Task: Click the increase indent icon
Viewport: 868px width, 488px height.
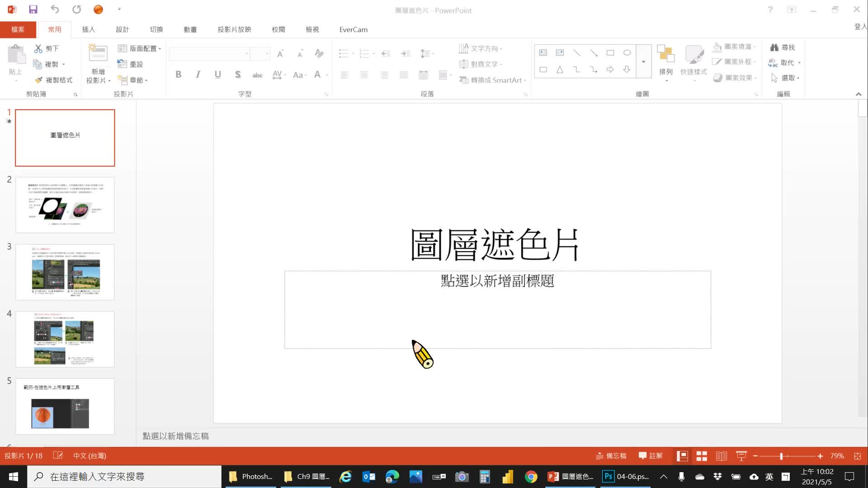Action: point(406,54)
